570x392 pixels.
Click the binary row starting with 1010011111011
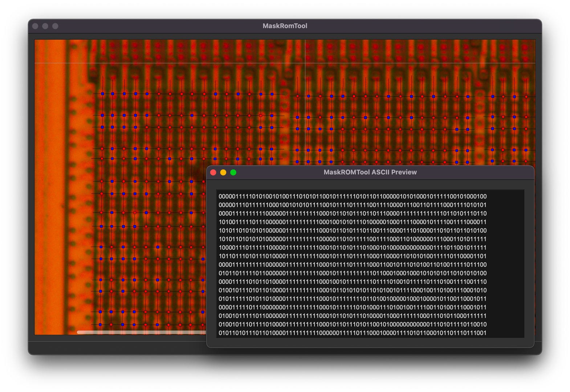[352, 222]
